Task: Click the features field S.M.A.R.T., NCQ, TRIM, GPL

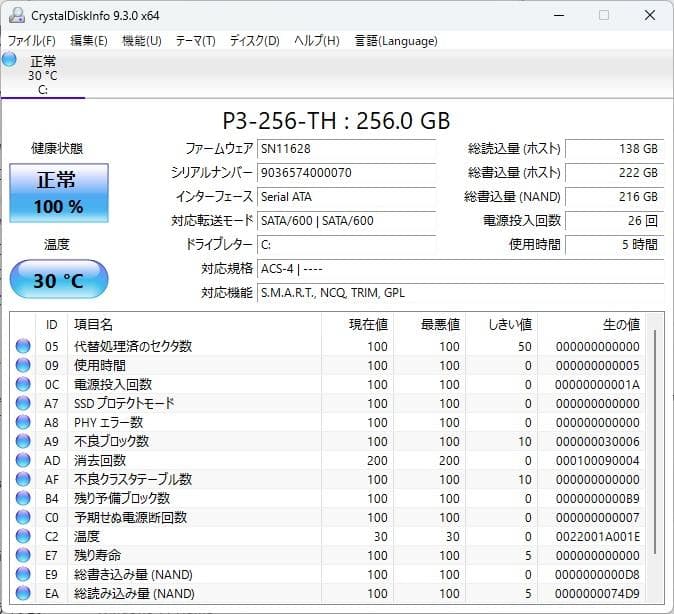Action: point(461,293)
